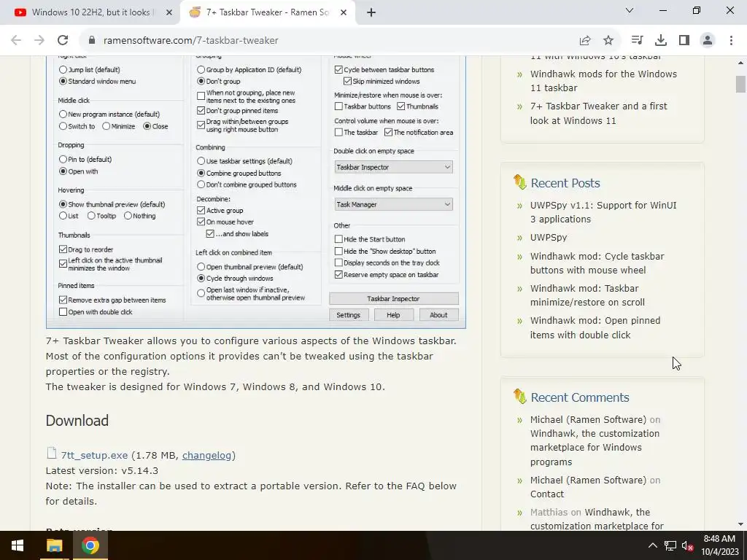Click the Chrome icon on the taskbar
The height and width of the screenshot is (560, 747).
pyautogui.click(x=90, y=545)
